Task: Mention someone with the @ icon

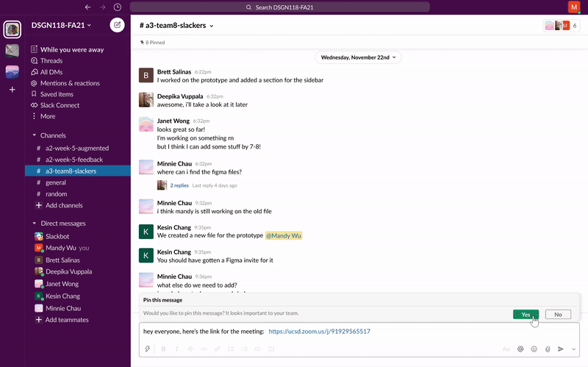Action: tap(520, 349)
